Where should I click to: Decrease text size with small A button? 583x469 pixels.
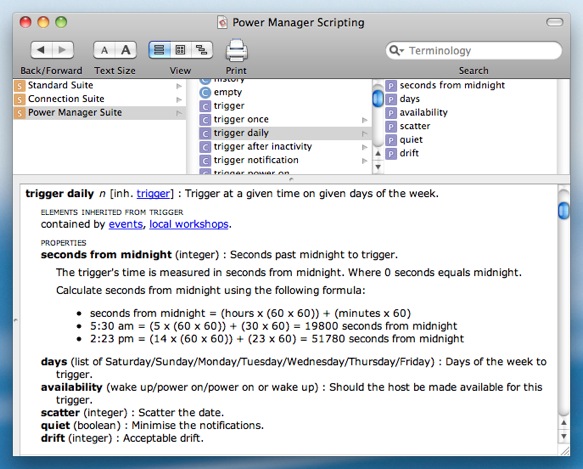[x=104, y=50]
